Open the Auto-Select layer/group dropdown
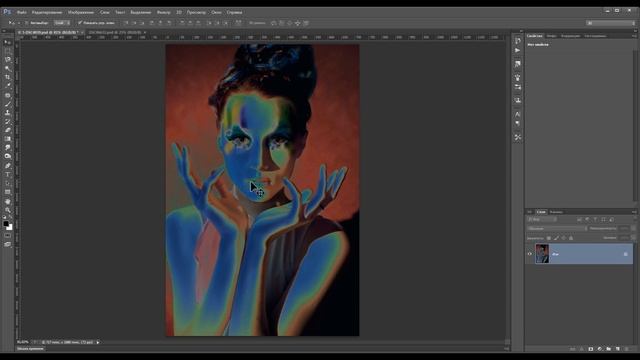 tap(62, 23)
